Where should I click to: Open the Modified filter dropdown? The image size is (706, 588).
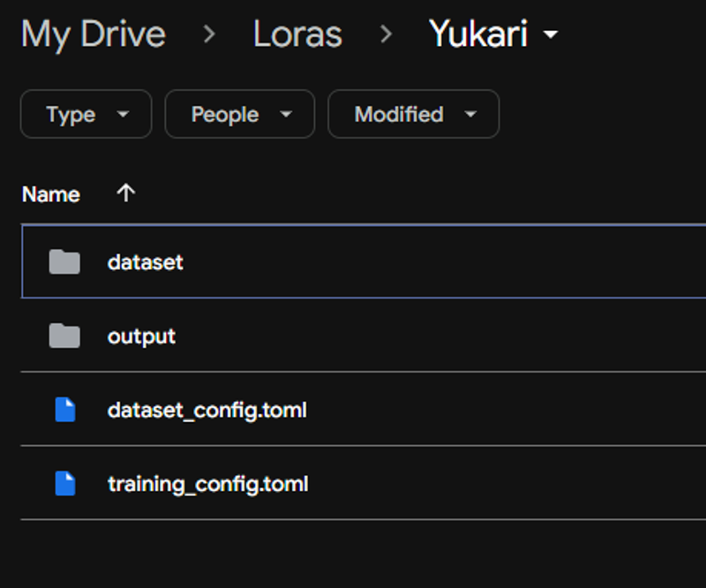pyautogui.click(x=413, y=114)
